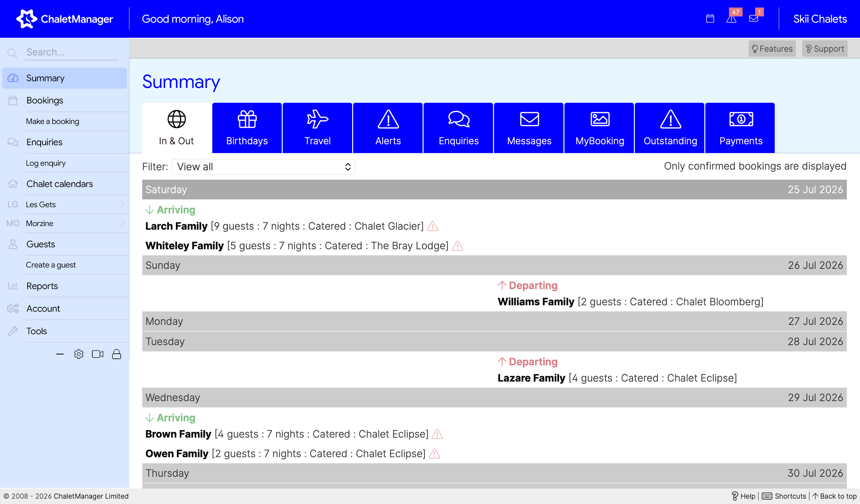Collapse sidebar with the minus icon
Viewport: 860px width, 504px height.
tap(60, 354)
